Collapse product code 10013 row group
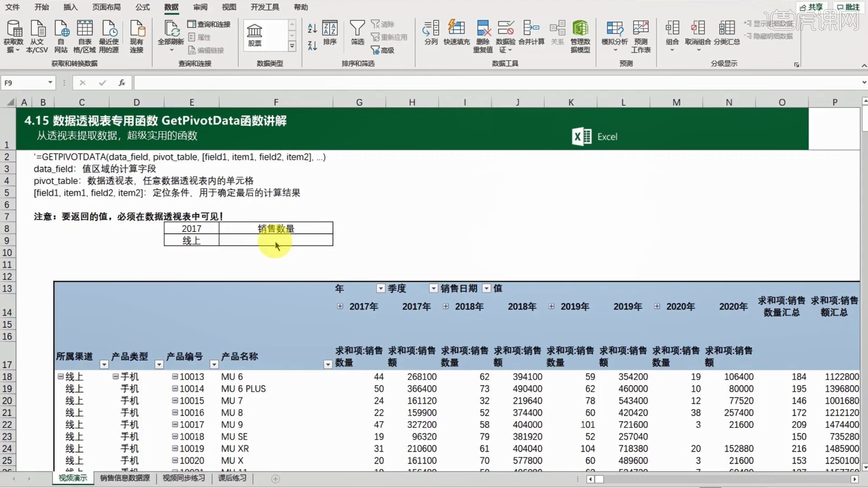This screenshot has width=868, height=488. tap(175, 376)
